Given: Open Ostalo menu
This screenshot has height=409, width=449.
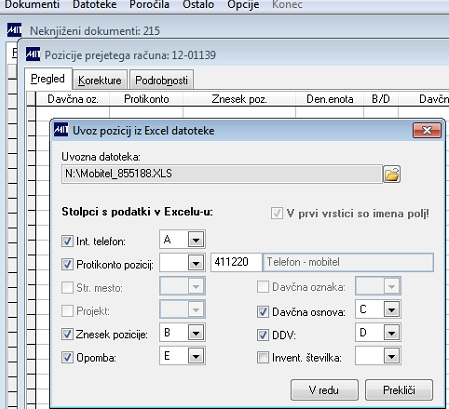Looking at the screenshot, I should pos(198,5).
